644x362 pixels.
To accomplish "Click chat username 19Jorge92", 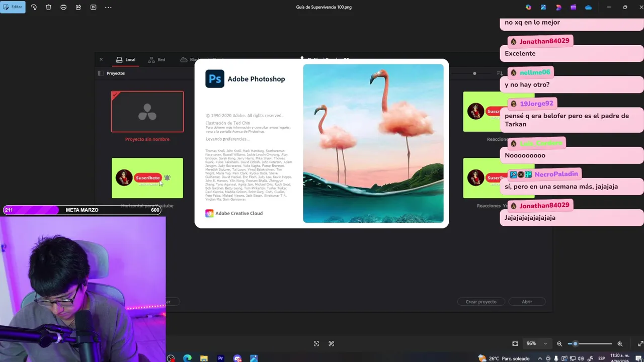I will click(536, 104).
